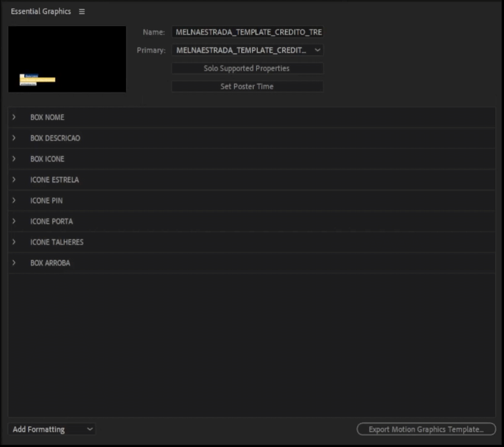Click Export Motion Graphics Template button

pos(426,429)
